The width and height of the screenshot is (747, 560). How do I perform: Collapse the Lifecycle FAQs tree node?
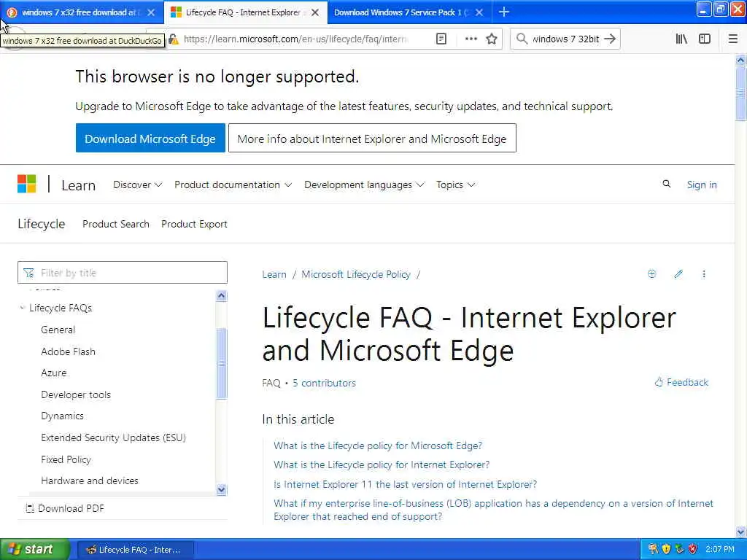point(22,308)
